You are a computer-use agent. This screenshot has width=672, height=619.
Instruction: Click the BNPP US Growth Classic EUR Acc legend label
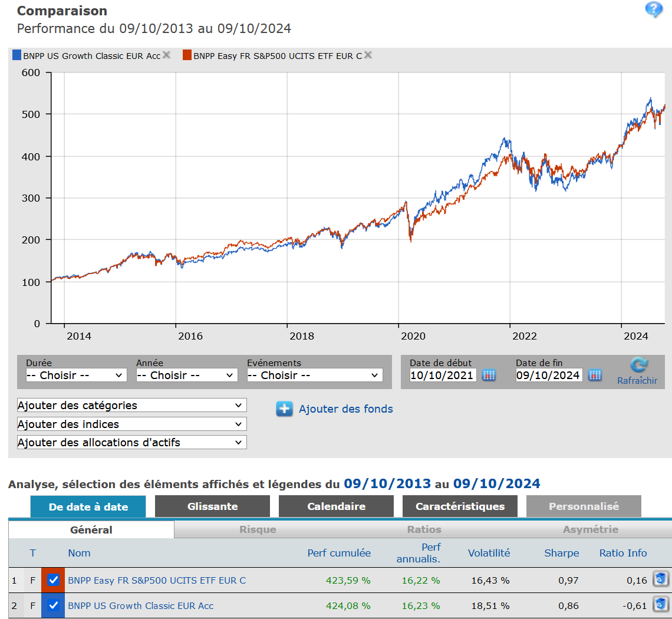(92, 56)
